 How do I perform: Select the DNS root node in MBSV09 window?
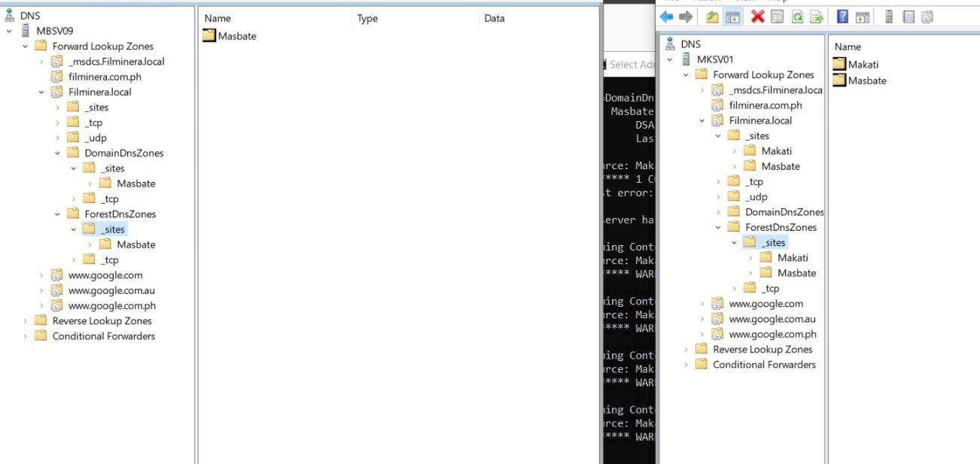coord(30,15)
